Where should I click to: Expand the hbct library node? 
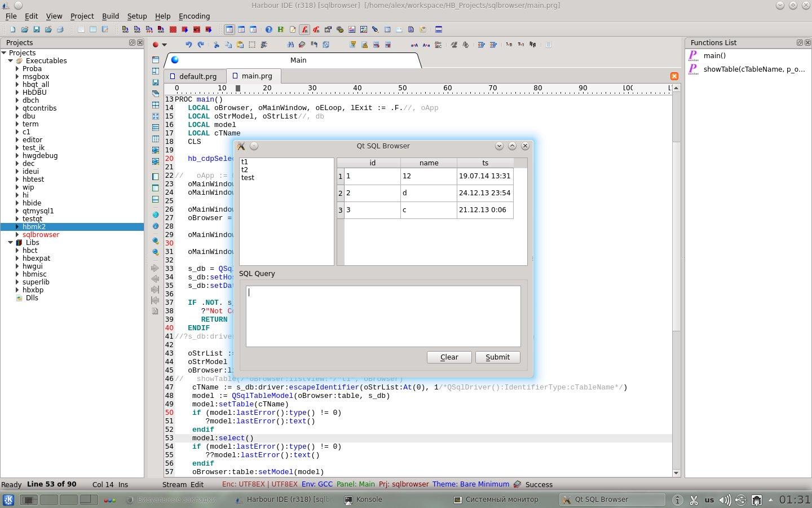pos(17,250)
